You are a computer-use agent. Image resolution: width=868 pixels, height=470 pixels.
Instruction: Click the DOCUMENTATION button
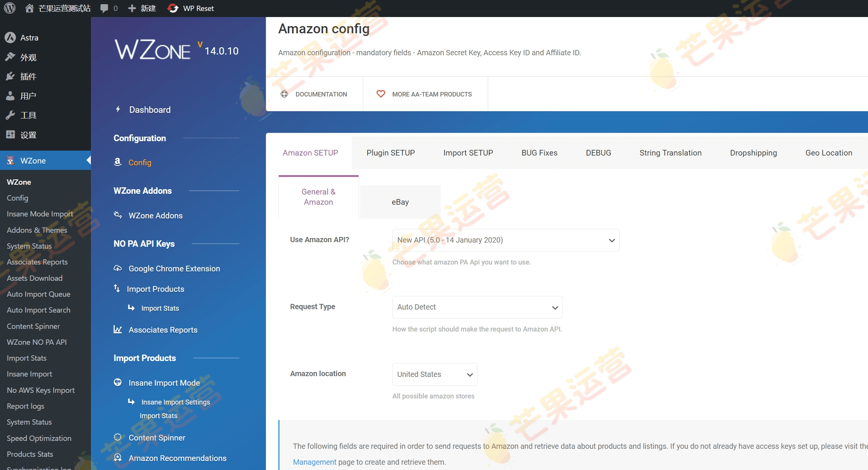point(314,94)
